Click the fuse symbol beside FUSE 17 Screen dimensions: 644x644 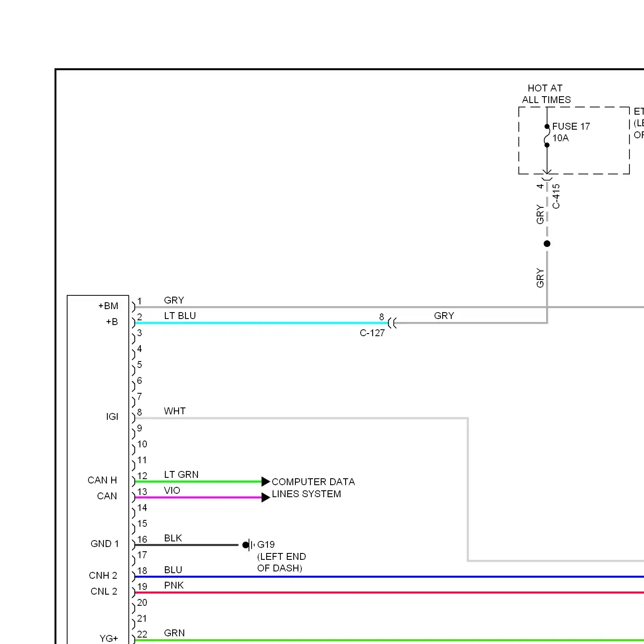click(x=547, y=136)
